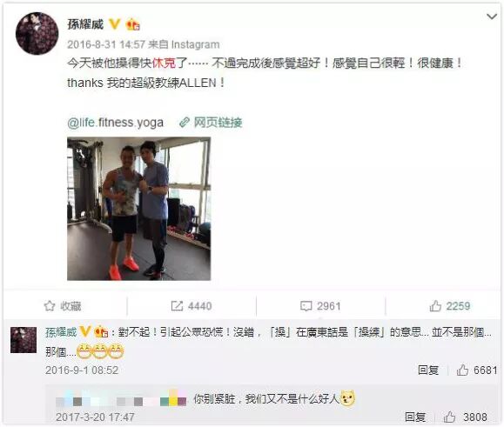
Task: Click the 孫耀威 profile avatar on the post
Action: [x=37, y=33]
